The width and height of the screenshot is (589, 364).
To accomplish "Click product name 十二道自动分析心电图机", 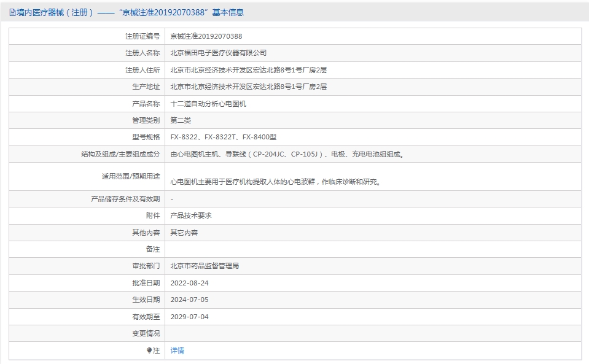I will 208,104.
